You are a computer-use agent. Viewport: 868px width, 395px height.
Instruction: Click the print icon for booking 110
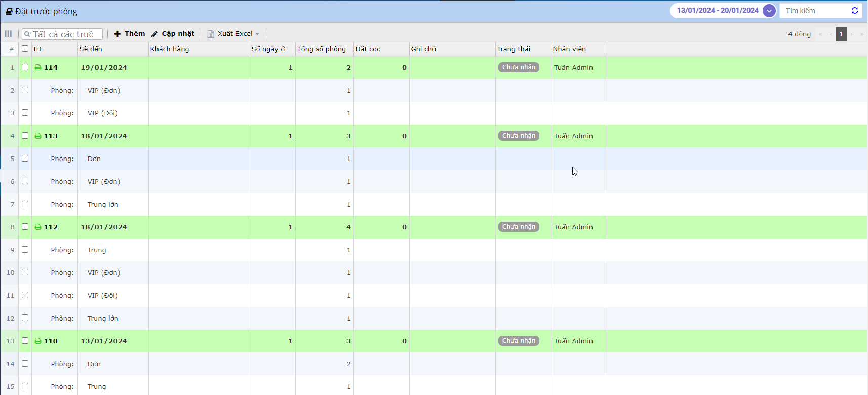coord(38,341)
